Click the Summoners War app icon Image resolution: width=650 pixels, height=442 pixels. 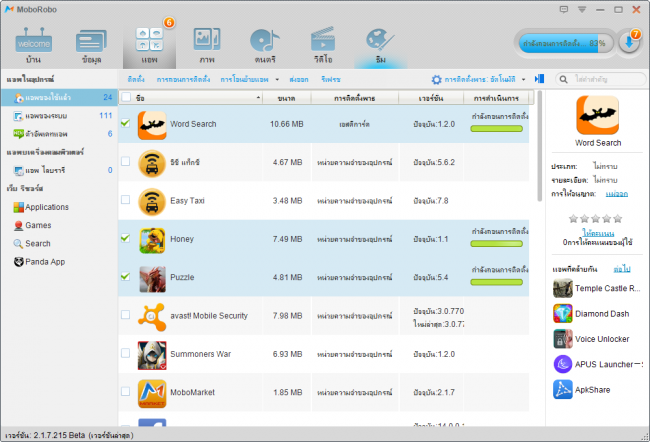coord(152,355)
